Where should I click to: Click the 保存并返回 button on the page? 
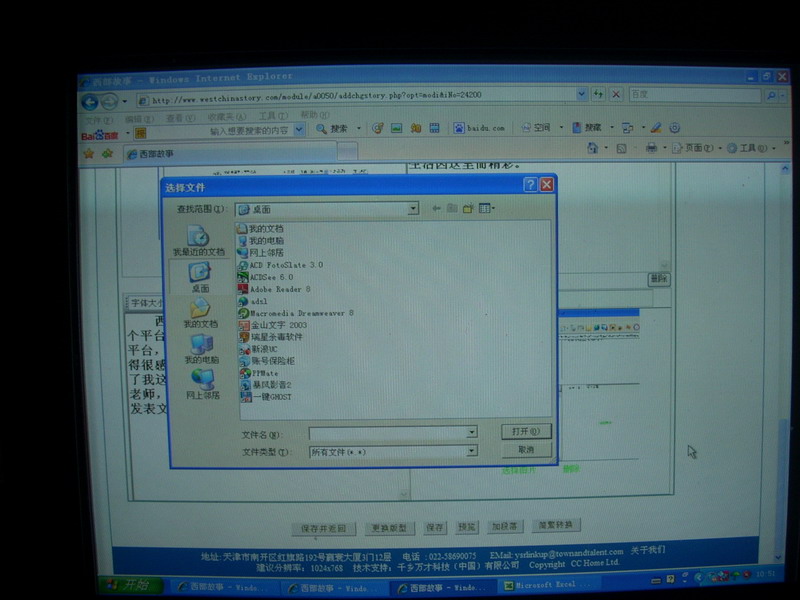click(323, 529)
